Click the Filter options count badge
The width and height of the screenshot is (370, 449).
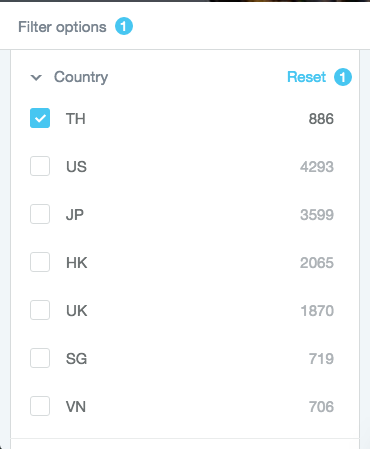point(124,26)
